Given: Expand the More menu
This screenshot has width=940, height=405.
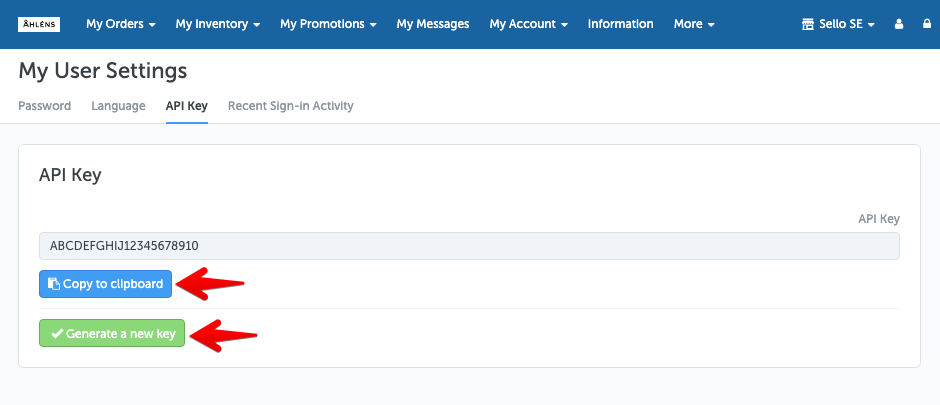Looking at the screenshot, I should 694,24.
